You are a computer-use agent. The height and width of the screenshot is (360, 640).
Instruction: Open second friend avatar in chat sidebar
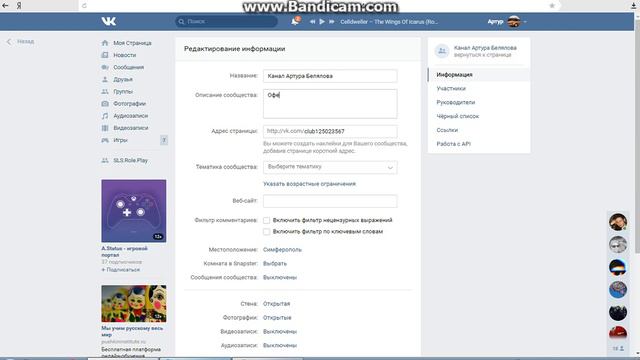[618, 244]
